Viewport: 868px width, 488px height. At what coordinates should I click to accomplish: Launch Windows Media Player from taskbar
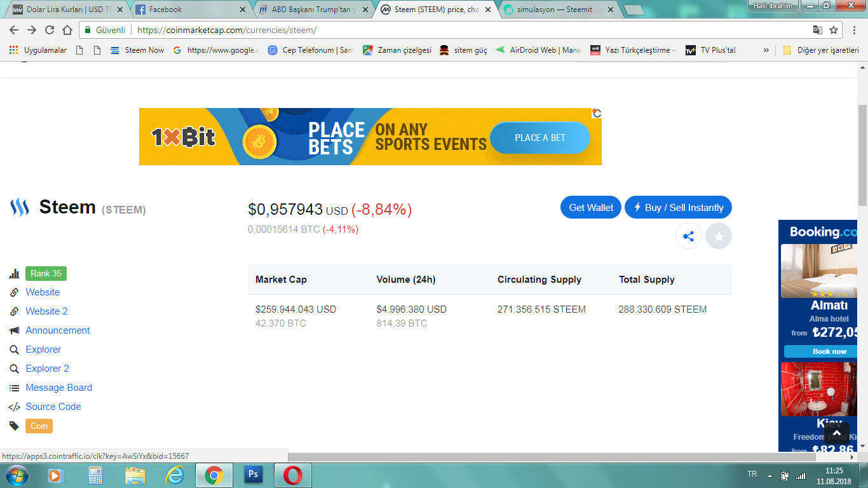click(56, 475)
